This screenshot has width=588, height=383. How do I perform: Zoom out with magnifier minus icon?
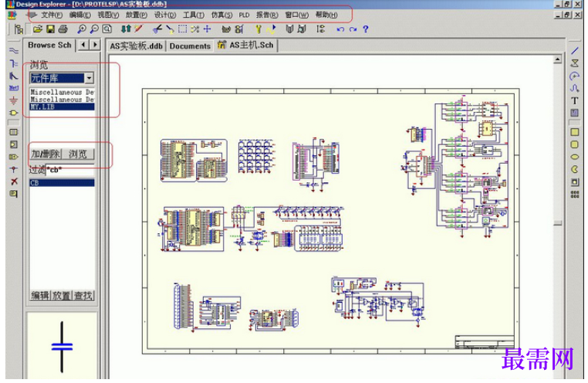pos(94,29)
